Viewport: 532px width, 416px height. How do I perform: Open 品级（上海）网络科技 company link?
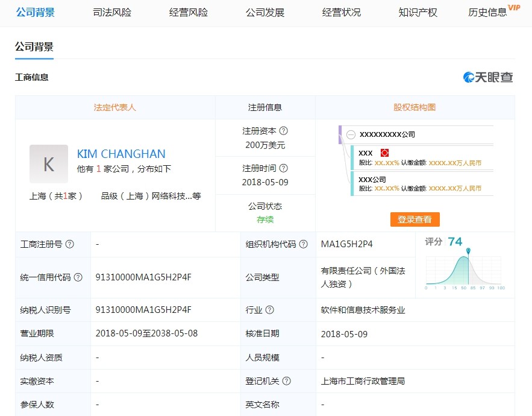click(x=151, y=196)
